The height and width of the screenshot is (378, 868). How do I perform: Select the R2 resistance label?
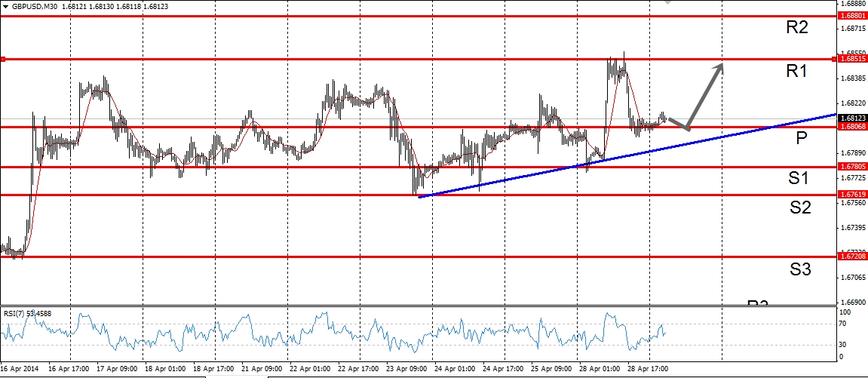point(797,27)
